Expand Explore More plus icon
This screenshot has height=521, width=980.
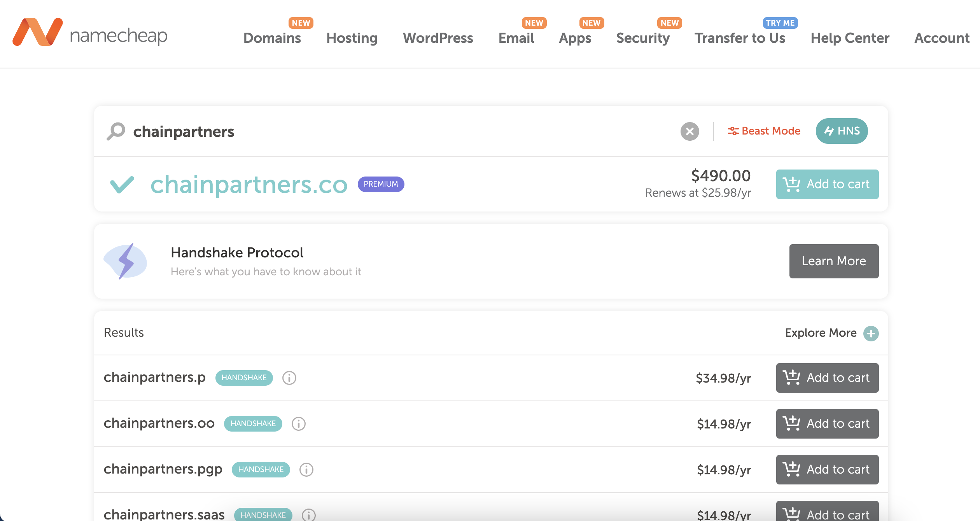tap(871, 333)
